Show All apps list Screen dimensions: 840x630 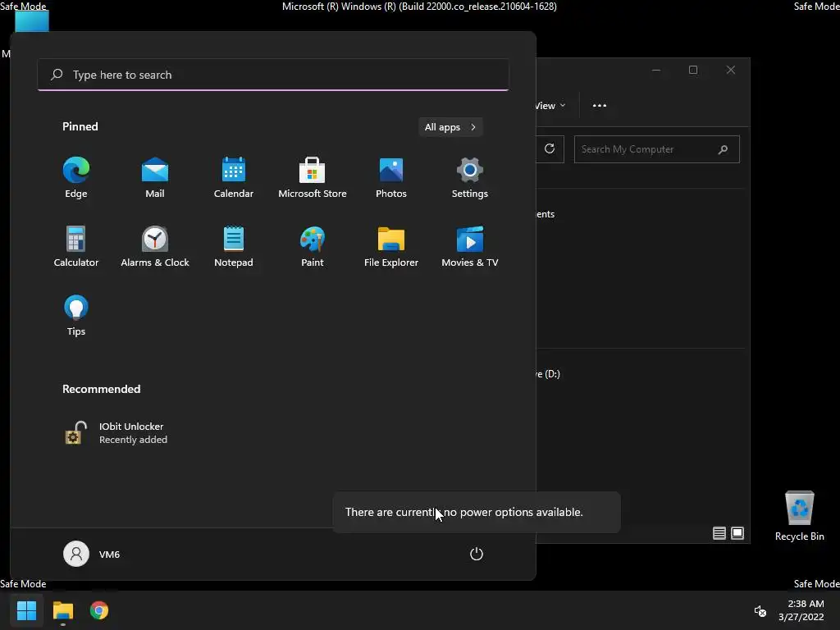(450, 127)
